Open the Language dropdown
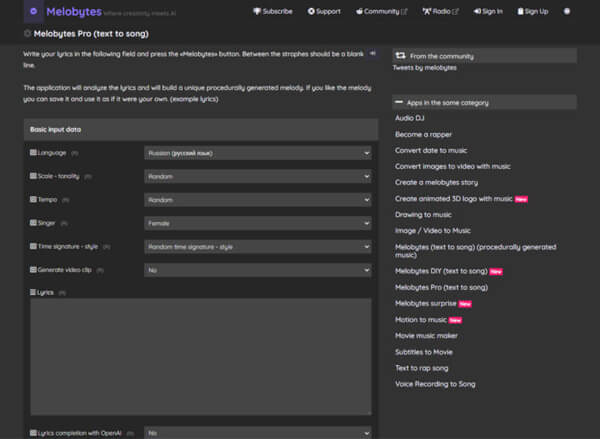This screenshot has width=600, height=439. coord(257,153)
